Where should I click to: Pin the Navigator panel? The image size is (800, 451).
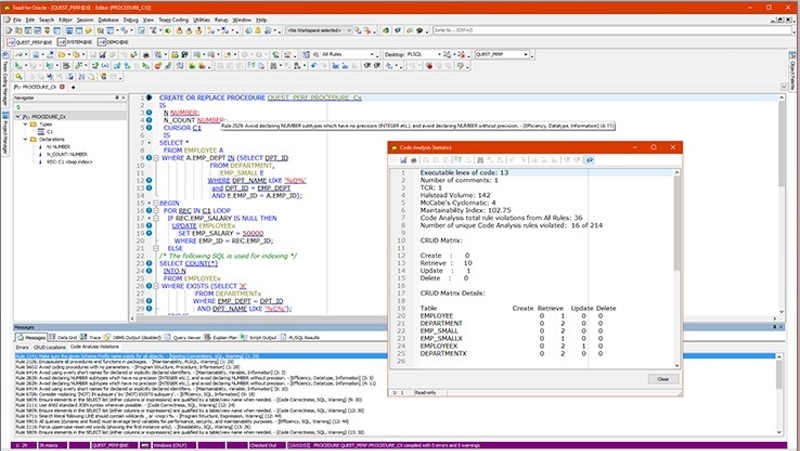point(117,97)
